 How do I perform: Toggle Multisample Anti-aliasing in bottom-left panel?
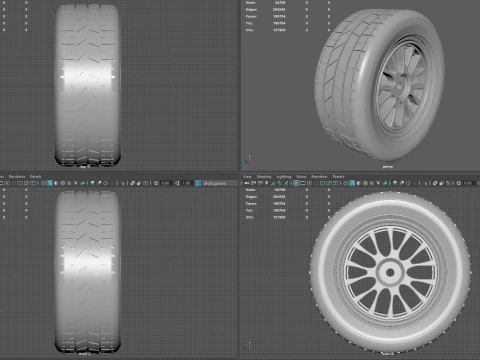coord(105,183)
